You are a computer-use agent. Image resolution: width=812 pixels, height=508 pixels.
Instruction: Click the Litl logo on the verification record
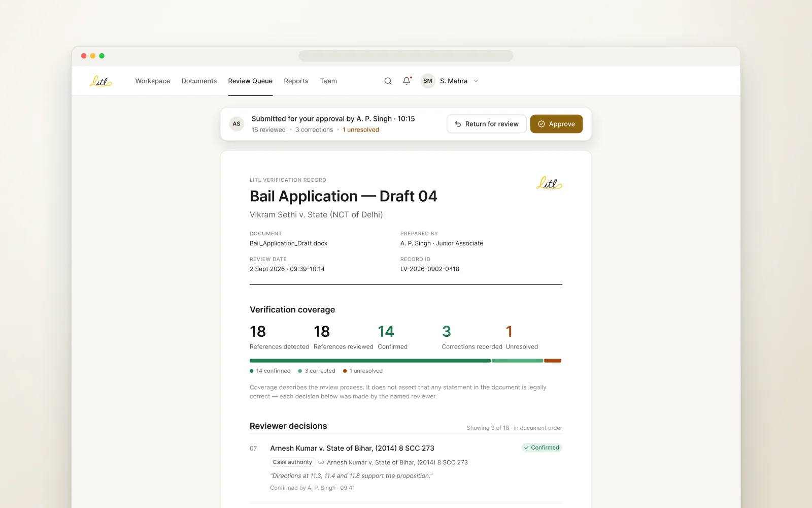549,183
